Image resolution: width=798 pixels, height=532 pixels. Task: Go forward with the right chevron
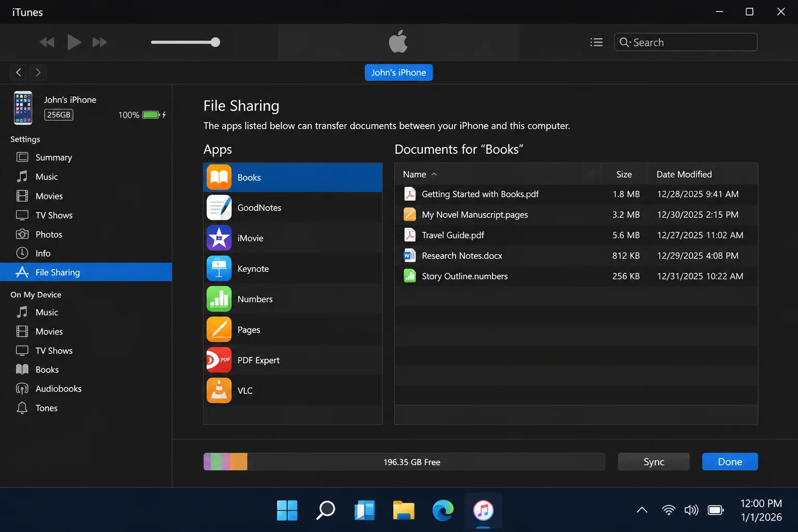point(38,72)
